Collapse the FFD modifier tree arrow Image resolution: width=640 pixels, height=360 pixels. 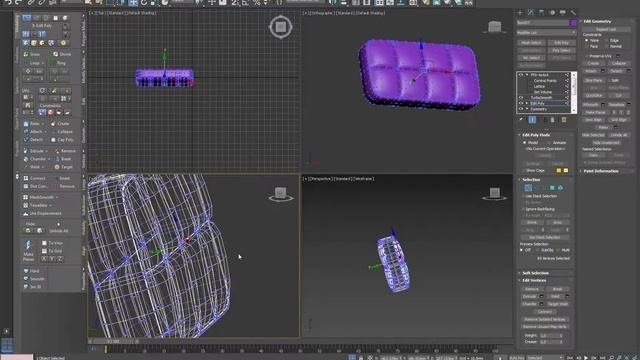click(527, 75)
